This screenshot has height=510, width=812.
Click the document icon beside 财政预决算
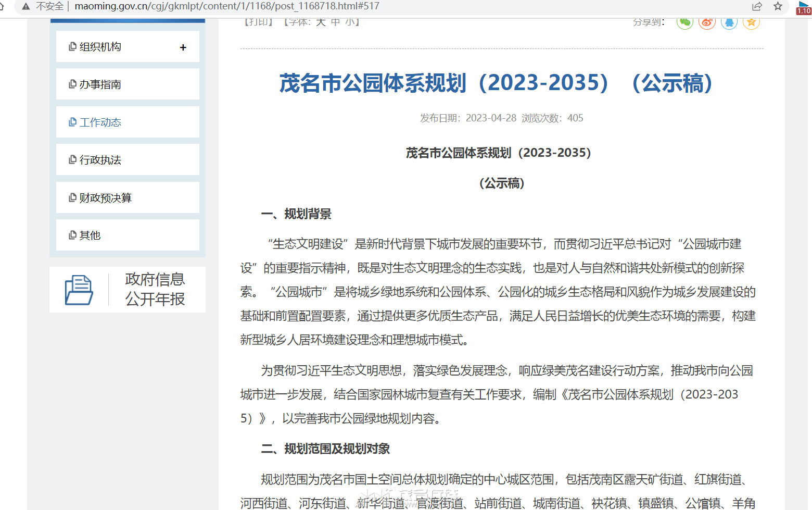73,197
